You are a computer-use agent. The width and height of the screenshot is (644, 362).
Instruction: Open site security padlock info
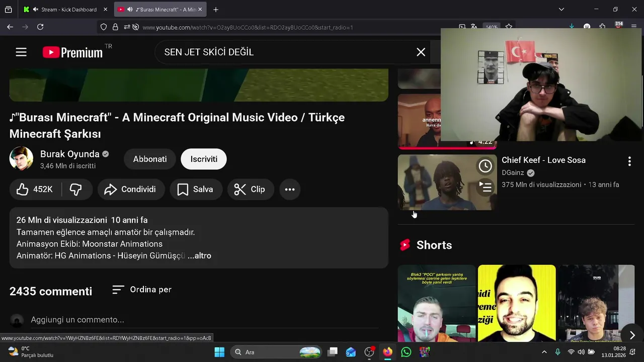tap(115, 27)
